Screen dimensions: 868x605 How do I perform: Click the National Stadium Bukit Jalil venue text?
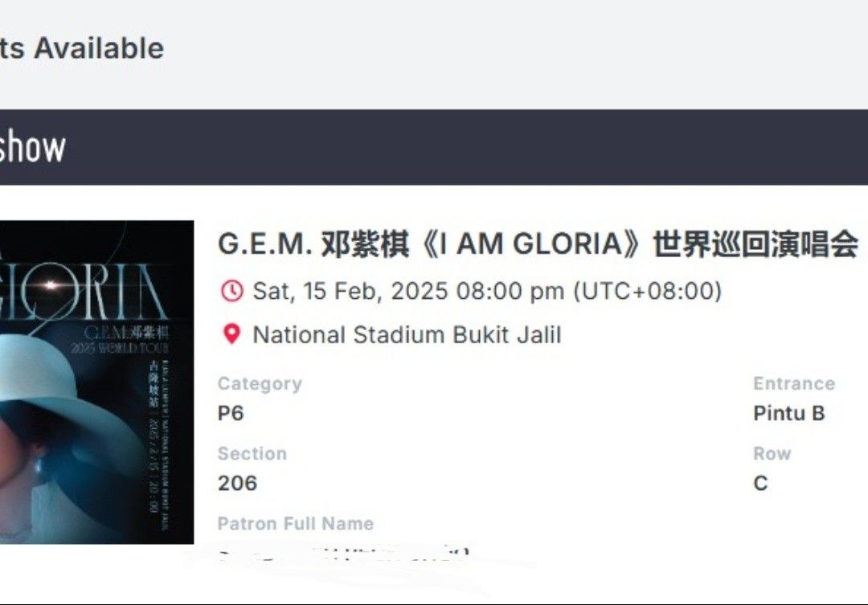(407, 335)
